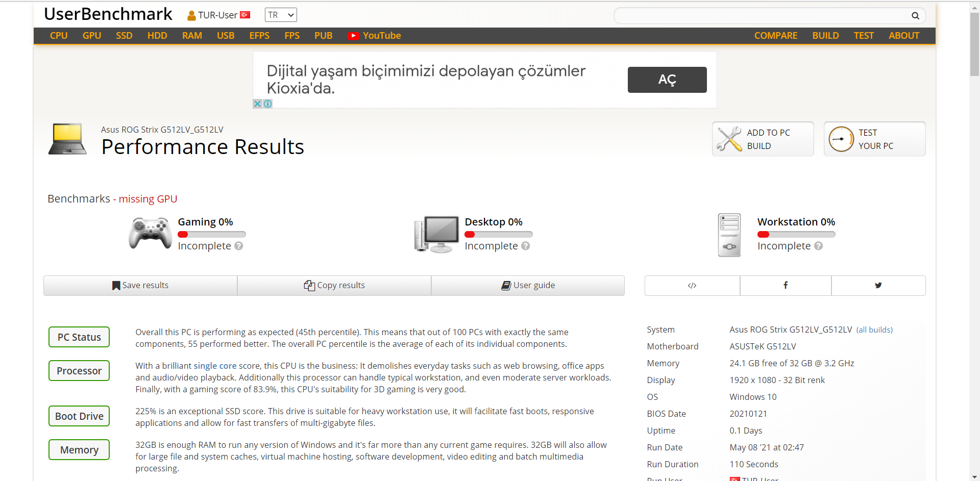This screenshot has width=980, height=481.
Task: Click the 'Asus ROG Strix G512LV_G512LV' subtitle above Performance Results
Action: tap(162, 130)
